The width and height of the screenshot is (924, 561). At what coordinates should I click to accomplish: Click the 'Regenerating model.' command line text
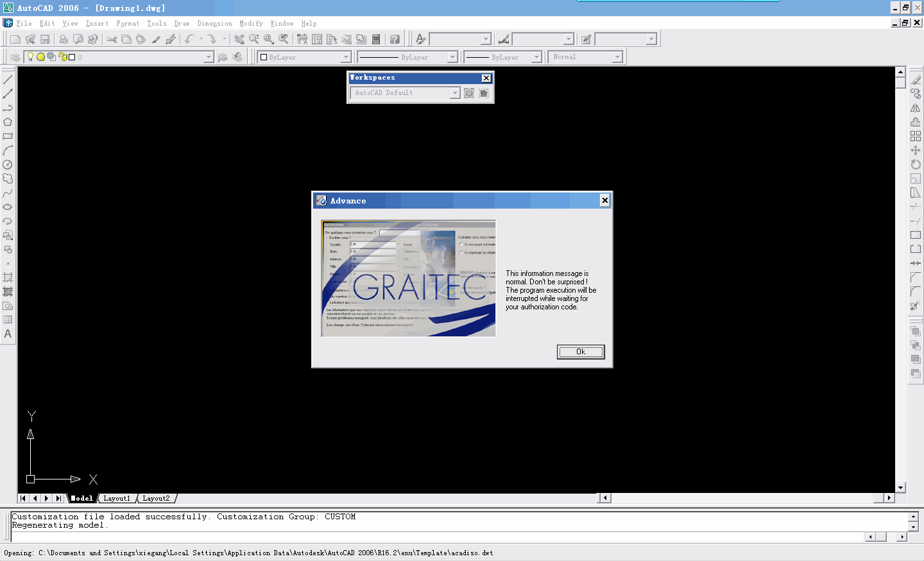[x=60, y=525]
